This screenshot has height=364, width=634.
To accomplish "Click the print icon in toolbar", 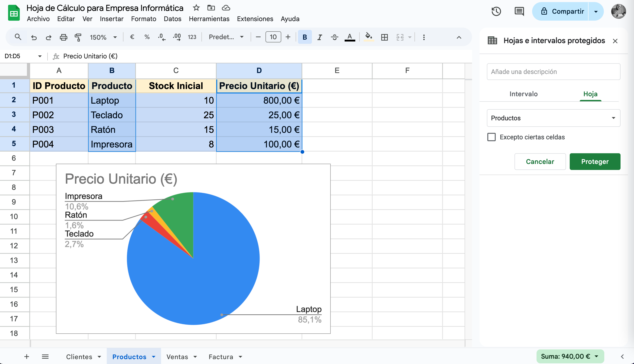I will click(63, 37).
